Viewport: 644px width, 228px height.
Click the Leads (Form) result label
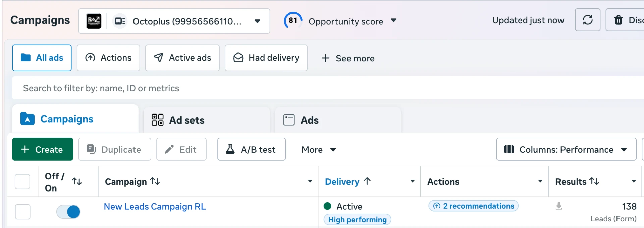click(613, 219)
